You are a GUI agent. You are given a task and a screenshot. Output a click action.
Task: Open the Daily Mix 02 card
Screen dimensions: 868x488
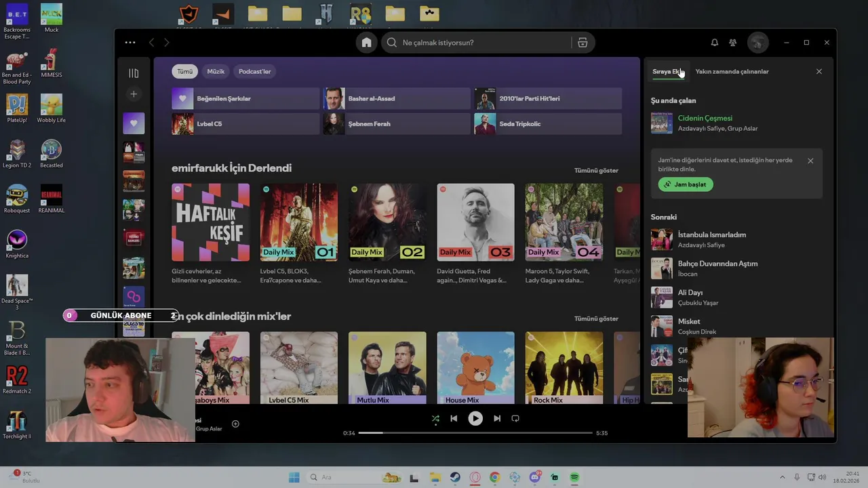tap(387, 232)
